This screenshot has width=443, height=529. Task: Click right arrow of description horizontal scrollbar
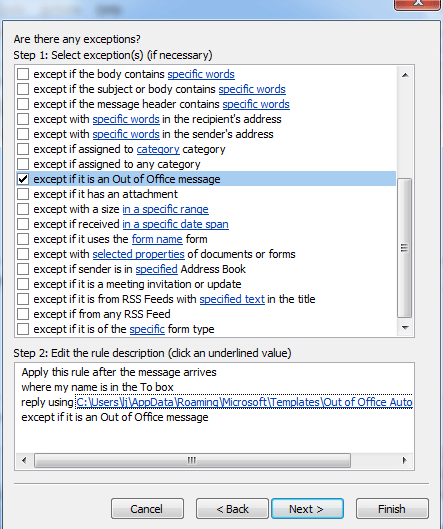point(405,460)
